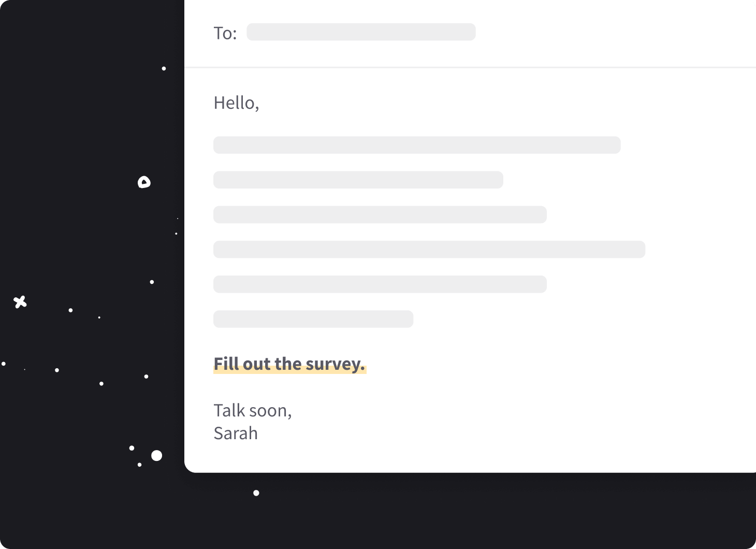Click the white dot below the email card
This screenshot has width=756, height=549.
click(256, 493)
